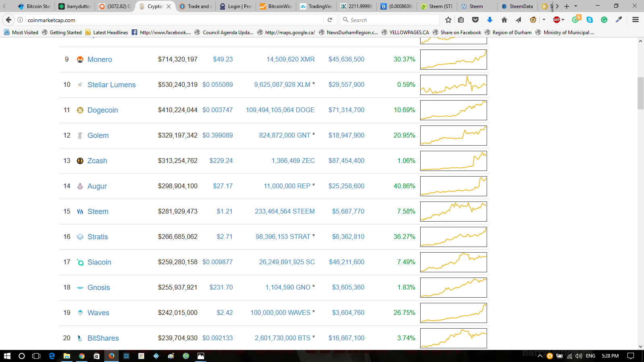
Task: Go back to the previous page
Action: click(8, 20)
